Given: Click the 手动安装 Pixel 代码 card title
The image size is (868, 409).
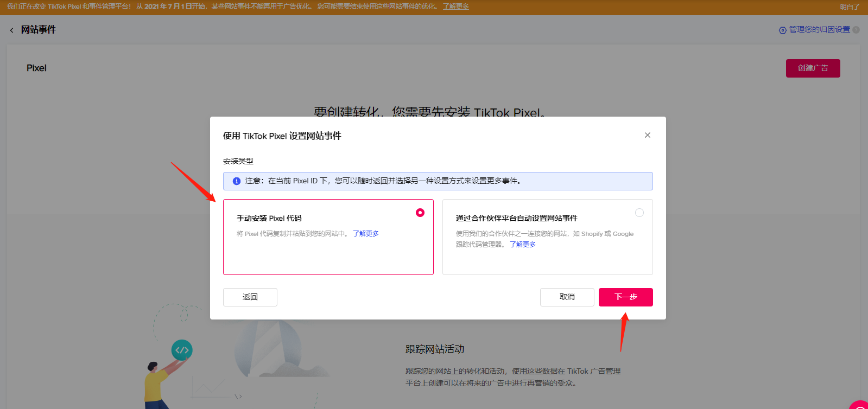Looking at the screenshot, I should tap(269, 218).
